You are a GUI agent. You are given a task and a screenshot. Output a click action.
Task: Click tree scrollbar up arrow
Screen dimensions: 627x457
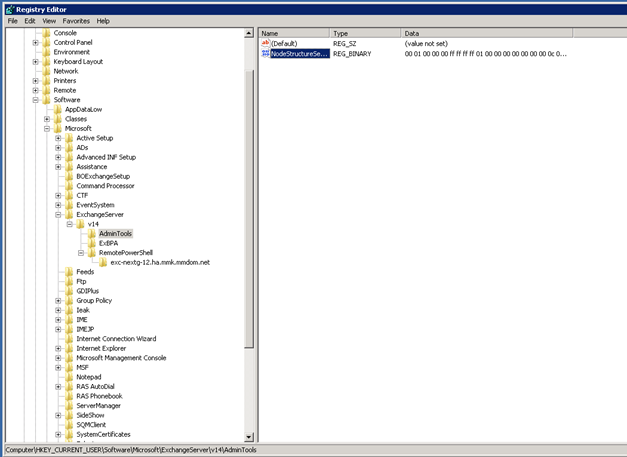pyautogui.click(x=249, y=33)
